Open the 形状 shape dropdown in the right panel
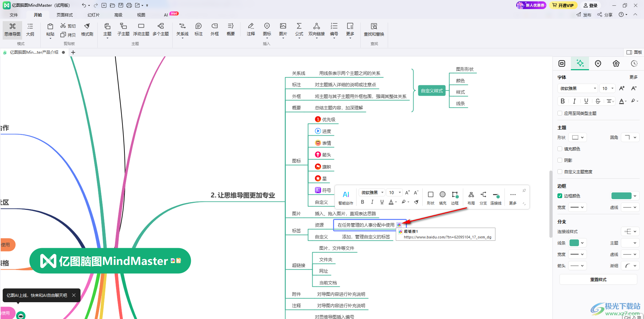This screenshot has width=644, height=319. pyautogui.click(x=578, y=137)
